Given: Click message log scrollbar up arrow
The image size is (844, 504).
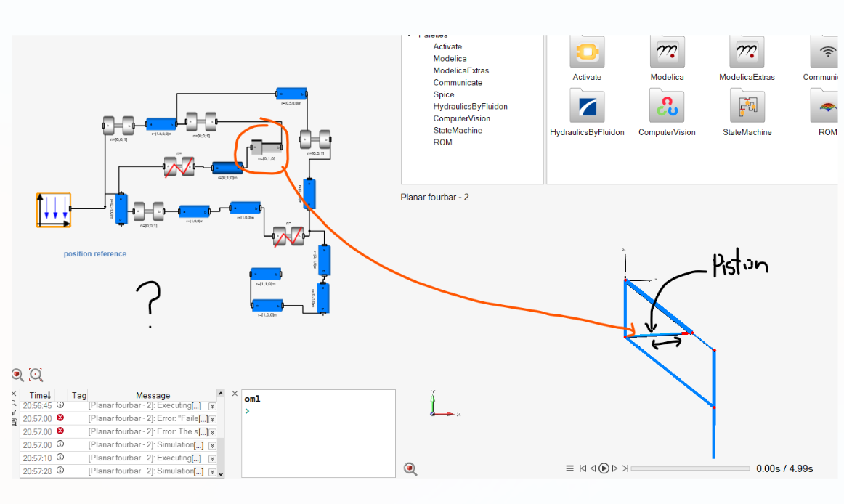Looking at the screenshot, I should 220,394.
